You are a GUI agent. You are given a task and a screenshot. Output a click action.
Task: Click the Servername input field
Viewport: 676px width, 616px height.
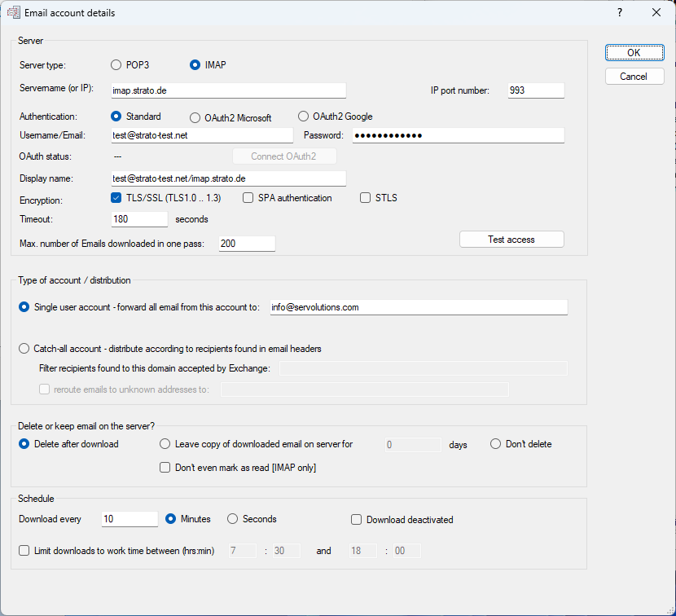[x=228, y=90]
